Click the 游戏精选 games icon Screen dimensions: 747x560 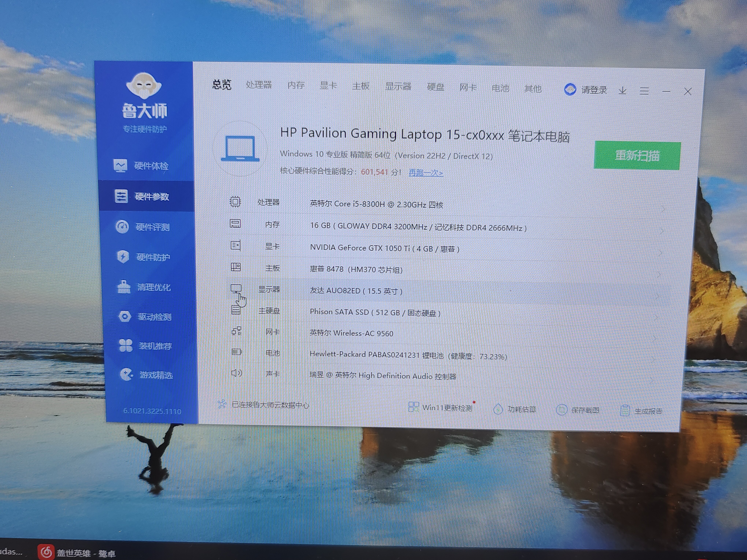tap(126, 375)
